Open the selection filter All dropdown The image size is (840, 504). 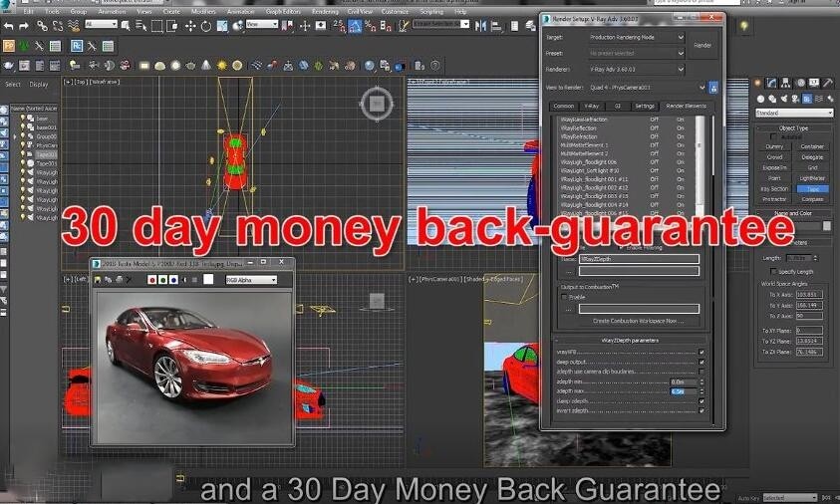pyautogui.click(x=101, y=24)
